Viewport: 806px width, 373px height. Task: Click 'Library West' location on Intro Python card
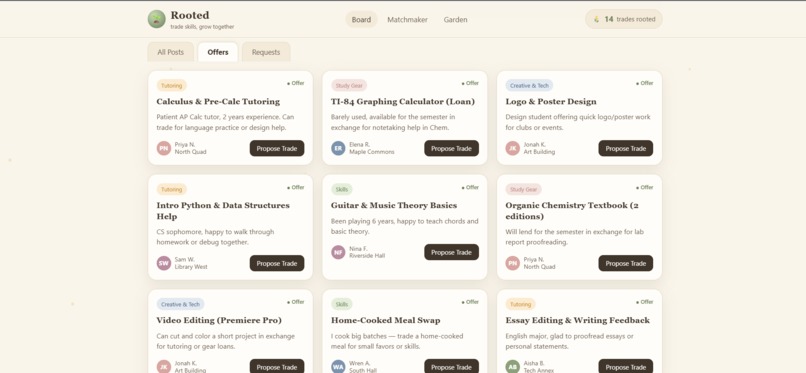191,267
